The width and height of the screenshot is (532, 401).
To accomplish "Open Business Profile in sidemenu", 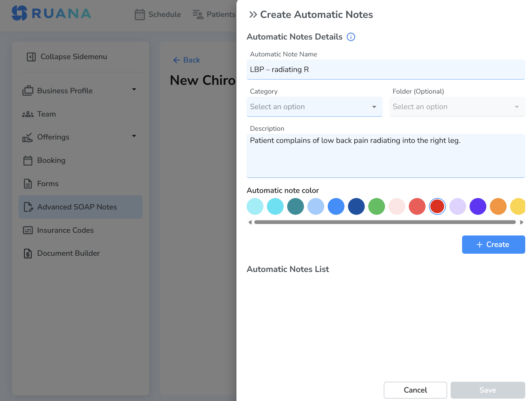I will [80, 91].
